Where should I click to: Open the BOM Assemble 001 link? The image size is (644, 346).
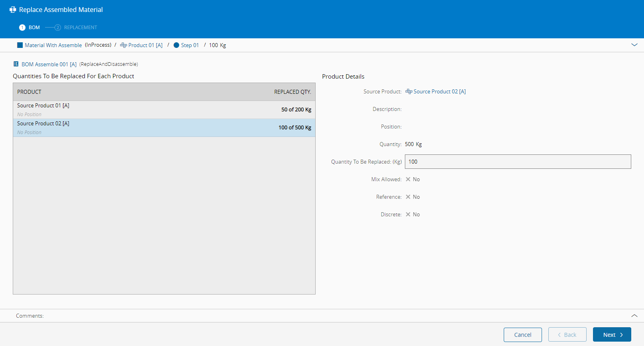coord(49,64)
